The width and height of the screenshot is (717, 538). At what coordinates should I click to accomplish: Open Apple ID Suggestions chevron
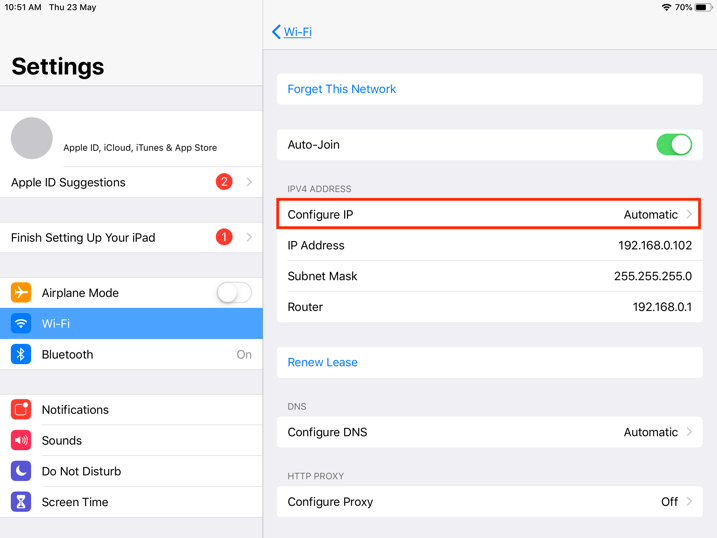[249, 182]
